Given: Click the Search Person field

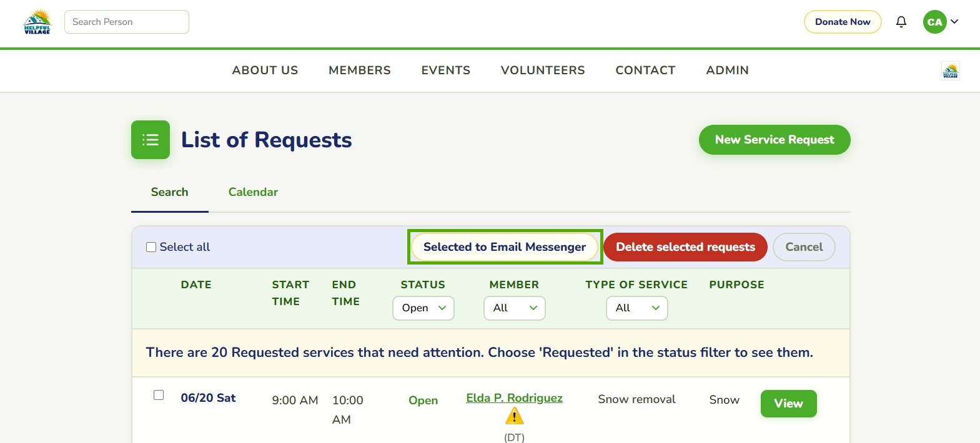Looking at the screenshot, I should (x=127, y=22).
